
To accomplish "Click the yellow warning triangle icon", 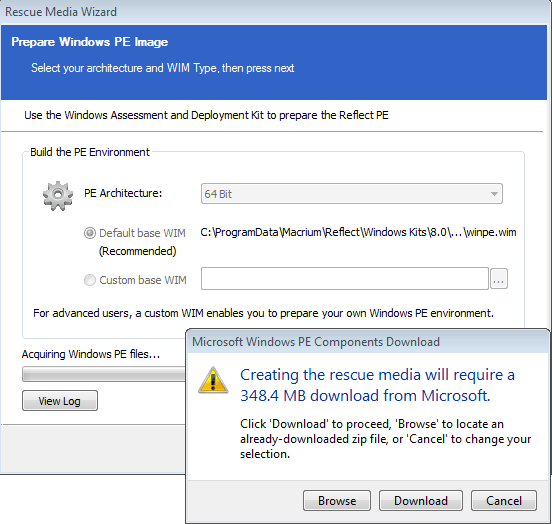I will pos(213,380).
